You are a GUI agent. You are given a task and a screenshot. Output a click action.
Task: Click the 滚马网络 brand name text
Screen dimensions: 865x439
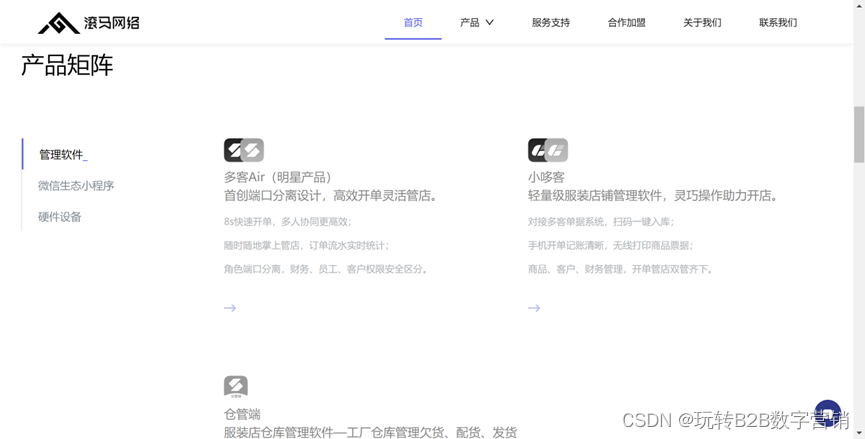click(112, 23)
